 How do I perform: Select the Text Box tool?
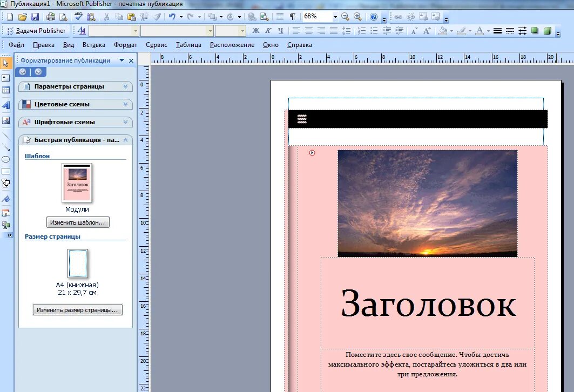[6, 78]
